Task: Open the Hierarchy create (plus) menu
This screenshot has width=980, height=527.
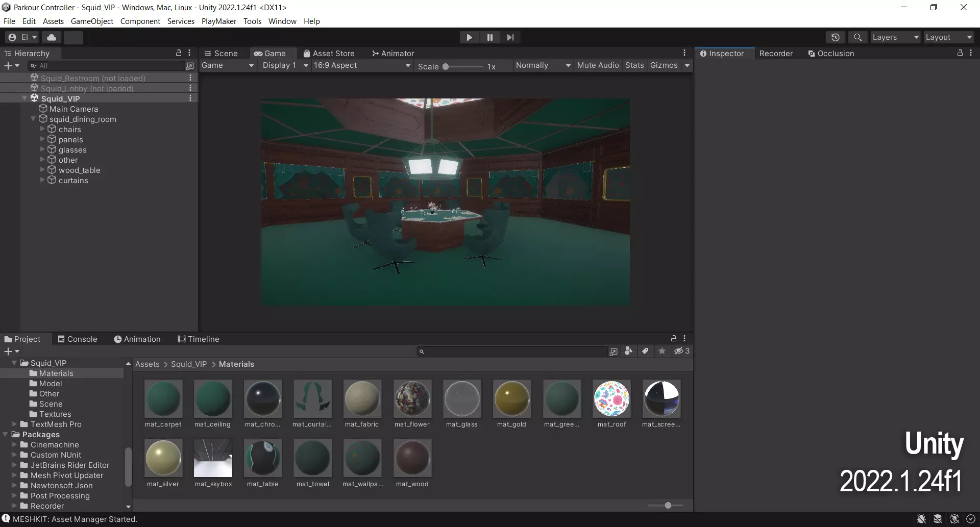Action: pyautogui.click(x=11, y=66)
